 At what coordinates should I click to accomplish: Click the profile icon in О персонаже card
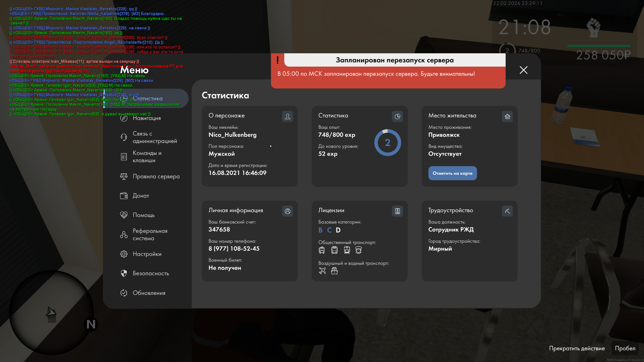click(x=287, y=116)
